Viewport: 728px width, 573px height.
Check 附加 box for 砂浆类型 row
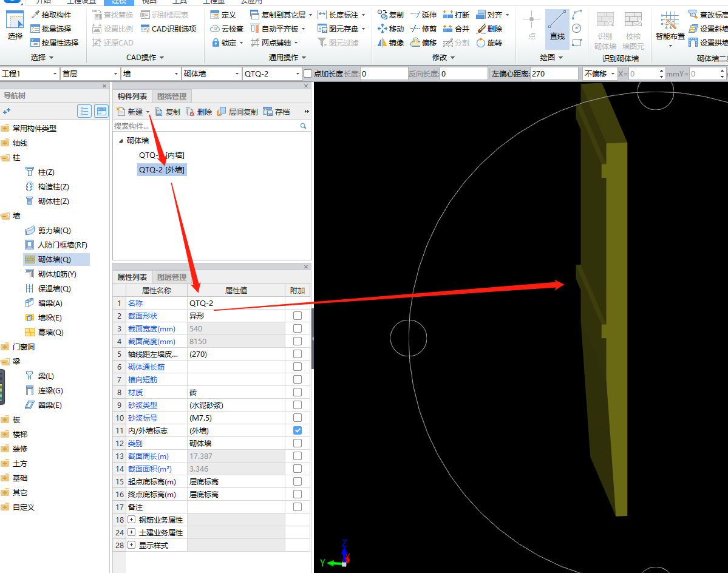pos(298,405)
